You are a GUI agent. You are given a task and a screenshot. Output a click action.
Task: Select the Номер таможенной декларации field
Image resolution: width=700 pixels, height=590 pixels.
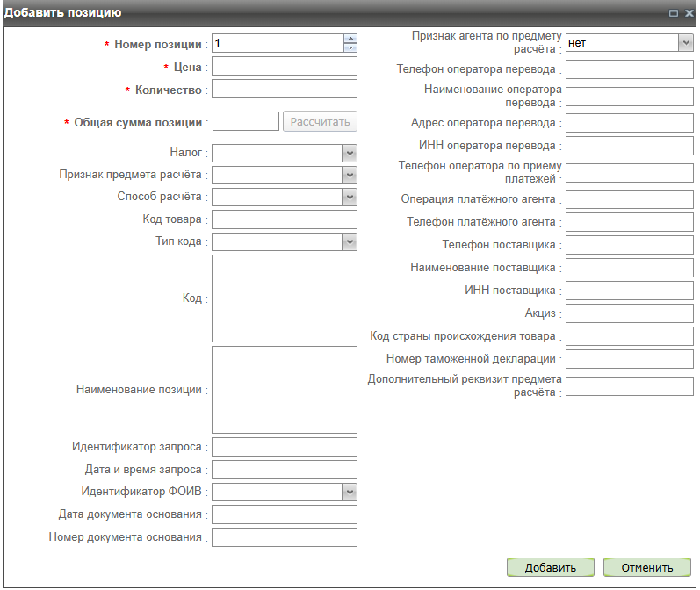(629, 359)
